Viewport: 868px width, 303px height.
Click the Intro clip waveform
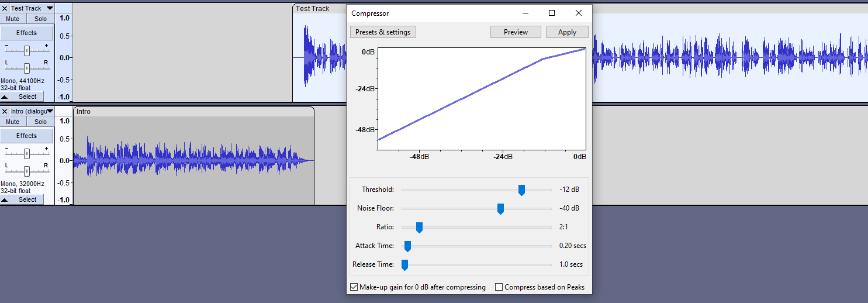193,160
